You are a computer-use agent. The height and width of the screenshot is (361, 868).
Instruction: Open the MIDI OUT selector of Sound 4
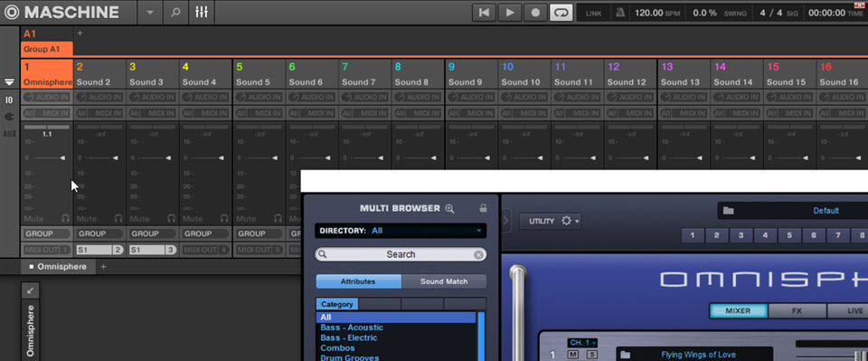coord(206,250)
